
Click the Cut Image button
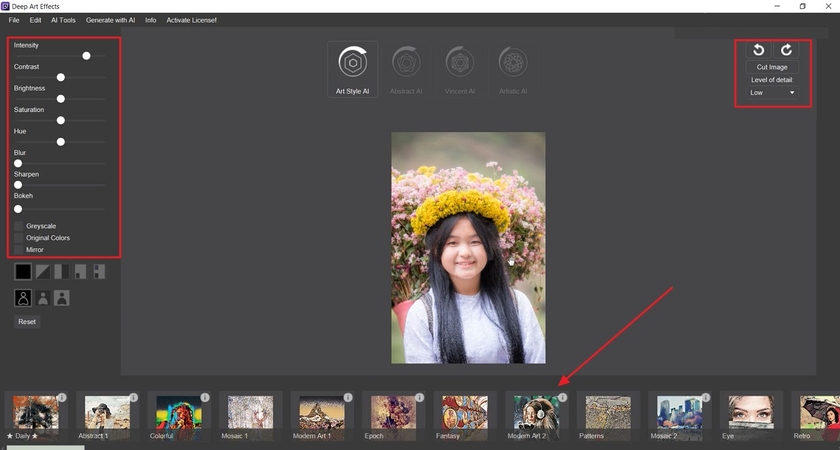point(772,67)
